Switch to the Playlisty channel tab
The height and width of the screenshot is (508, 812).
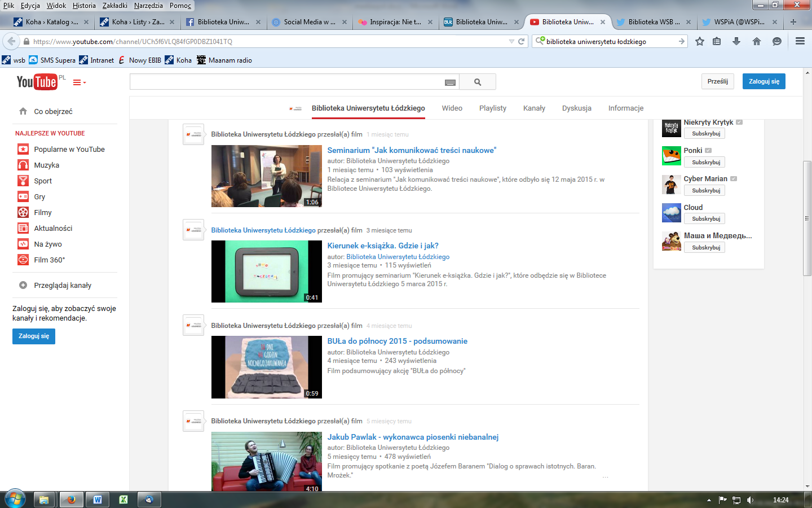coord(493,108)
